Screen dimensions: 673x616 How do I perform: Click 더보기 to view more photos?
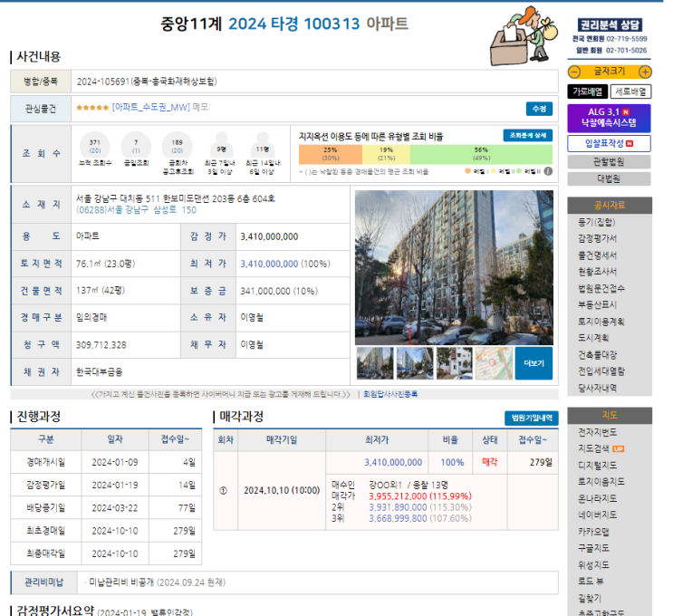click(534, 363)
